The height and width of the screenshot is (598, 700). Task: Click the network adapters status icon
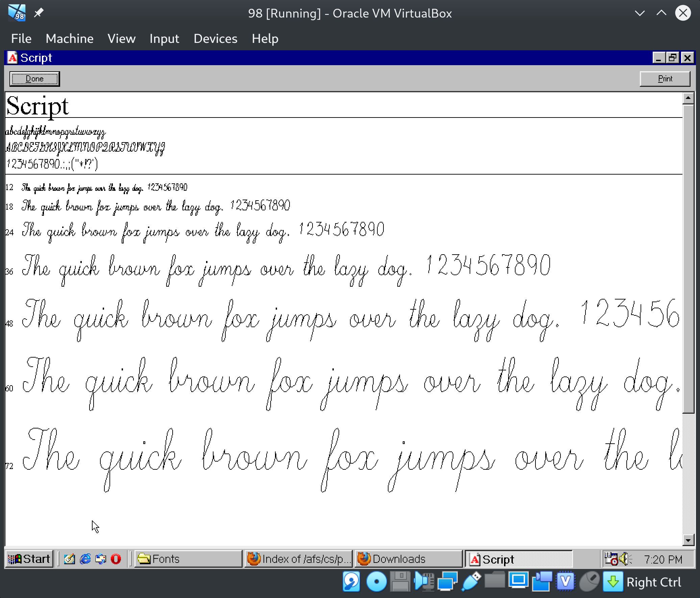447,582
